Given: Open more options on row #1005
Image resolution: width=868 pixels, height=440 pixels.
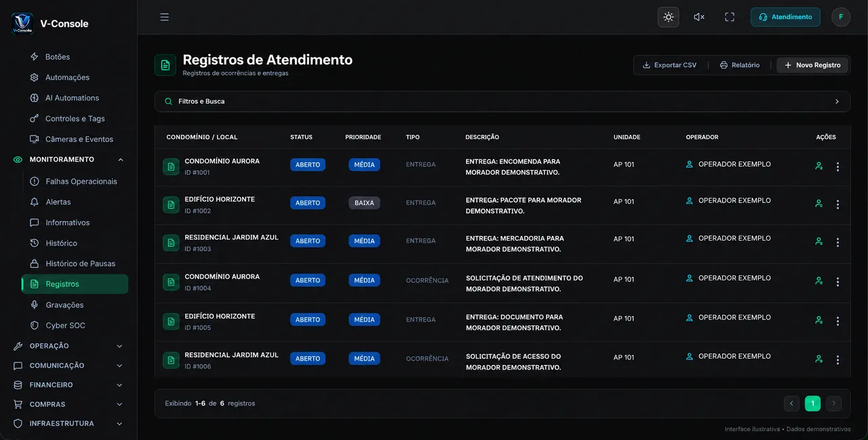Looking at the screenshot, I should pos(837,321).
